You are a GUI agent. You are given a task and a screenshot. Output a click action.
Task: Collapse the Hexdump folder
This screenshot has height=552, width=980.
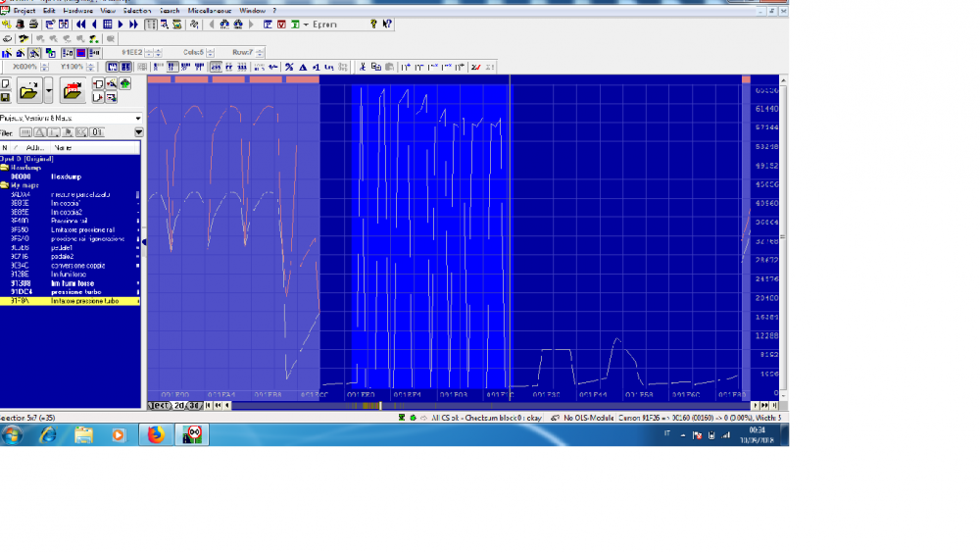pyautogui.click(x=4, y=168)
